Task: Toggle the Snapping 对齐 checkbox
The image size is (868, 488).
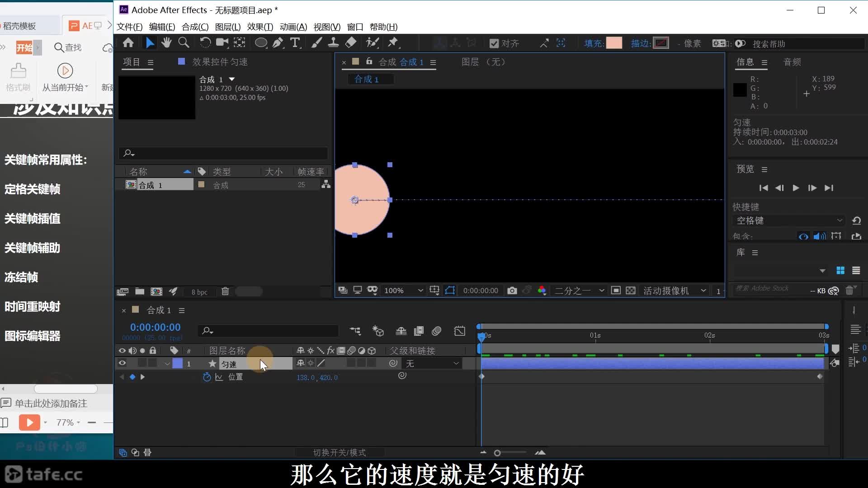Action: 494,43
